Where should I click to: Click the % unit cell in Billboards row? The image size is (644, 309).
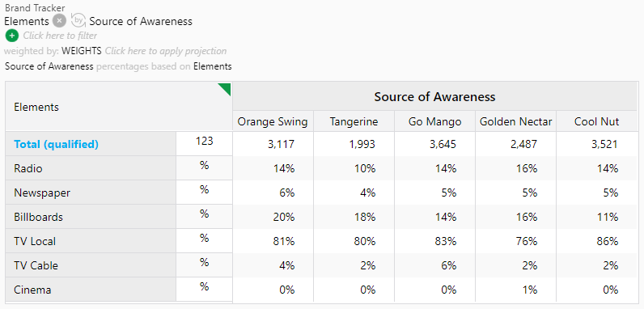[204, 217]
